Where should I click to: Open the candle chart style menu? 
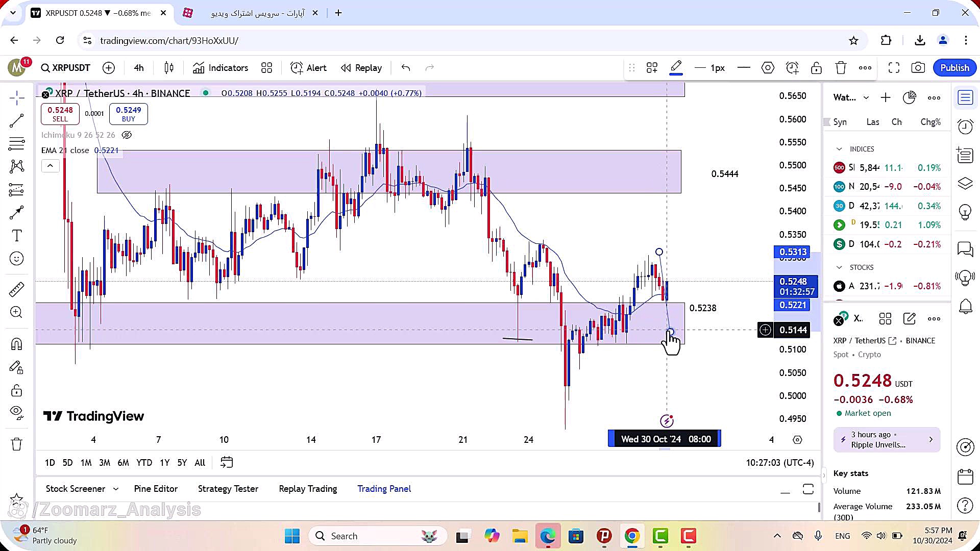tap(169, 68)
